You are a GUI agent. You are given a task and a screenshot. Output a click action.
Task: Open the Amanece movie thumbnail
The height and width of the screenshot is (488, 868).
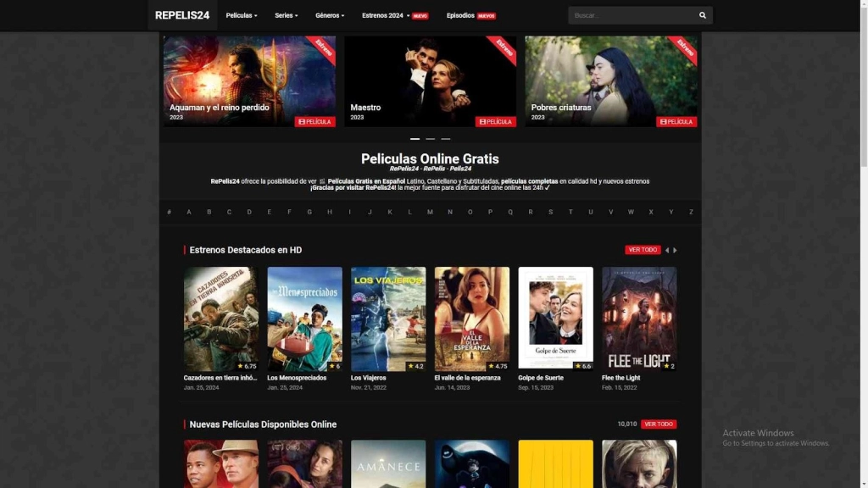(x=388, y=463)
